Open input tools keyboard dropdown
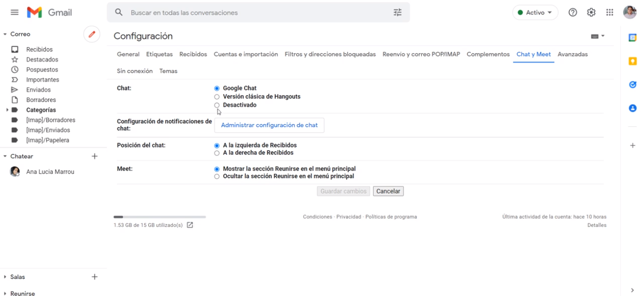The image size is (644, 296). (x=598, y=36)
